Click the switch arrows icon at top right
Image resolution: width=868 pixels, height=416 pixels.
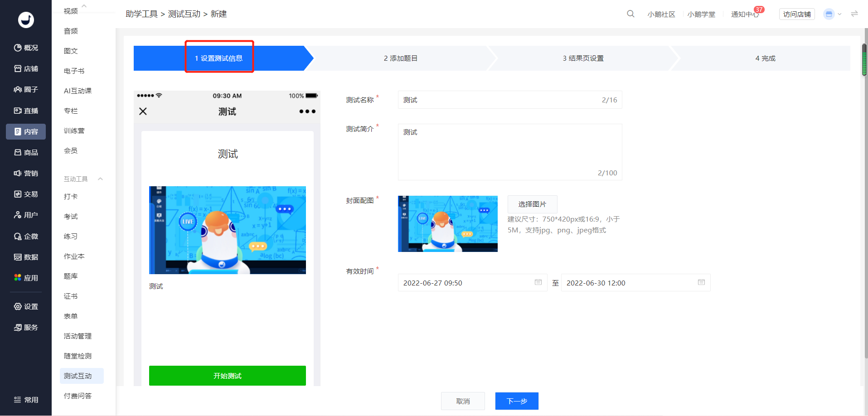(854, 14)
